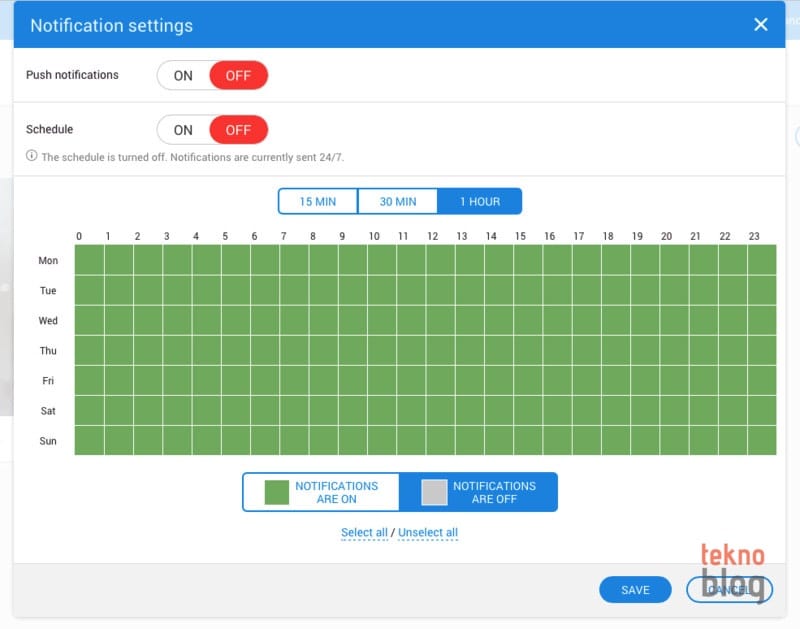Select the 1 HOUR interval tab
The width and height of the screenshot is (800, 629).
pos(480,202)
